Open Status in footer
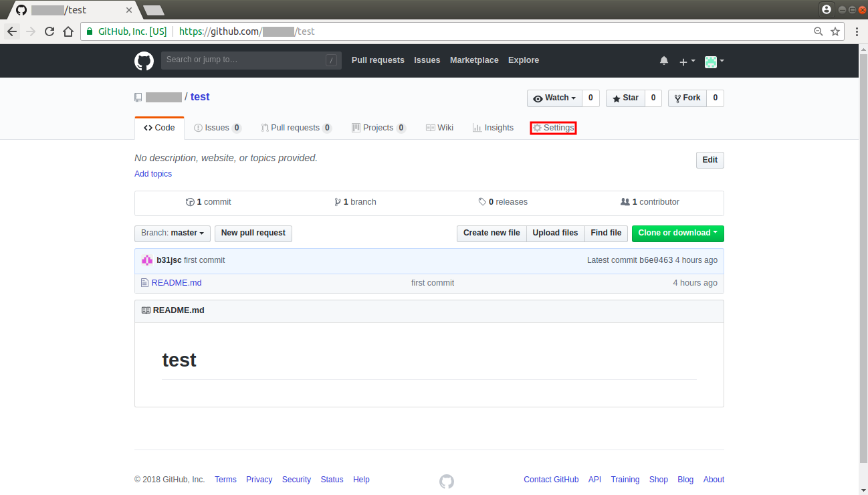 tap(332, 480)
